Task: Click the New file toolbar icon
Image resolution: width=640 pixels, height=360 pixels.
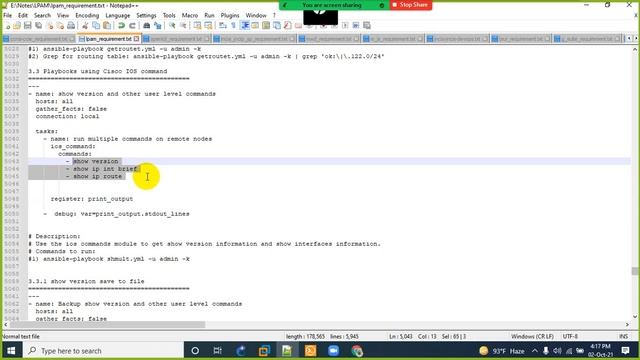Action: [x=7, y=26]
